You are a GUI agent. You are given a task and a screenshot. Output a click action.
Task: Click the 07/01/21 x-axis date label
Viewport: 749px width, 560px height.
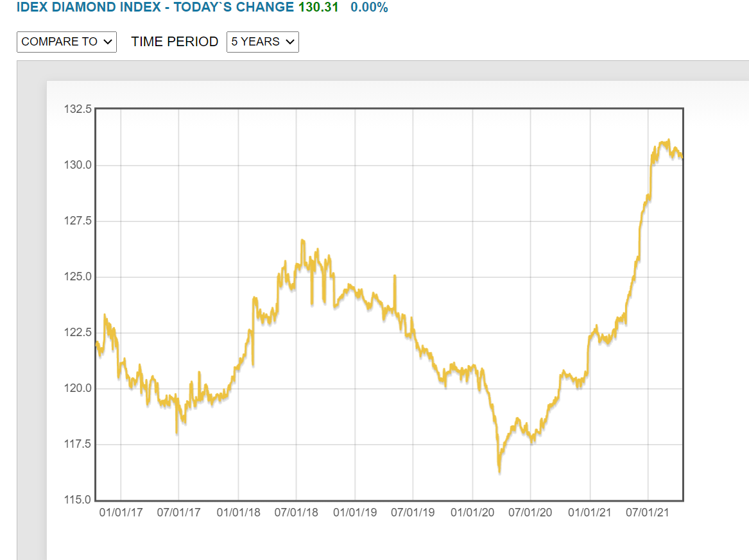click(x=648, y=513)
